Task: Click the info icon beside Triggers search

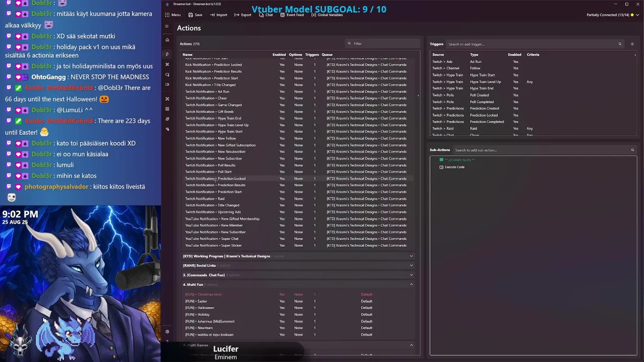Action: click(632, 44)
